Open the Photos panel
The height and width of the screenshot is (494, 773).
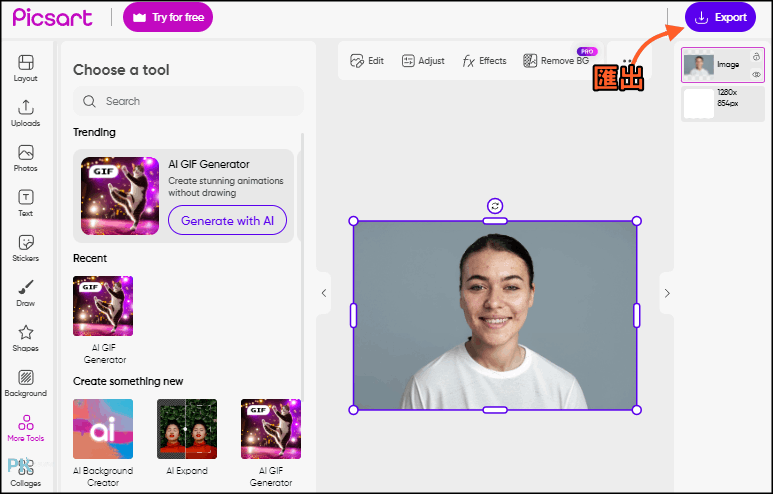pos(26,158)
